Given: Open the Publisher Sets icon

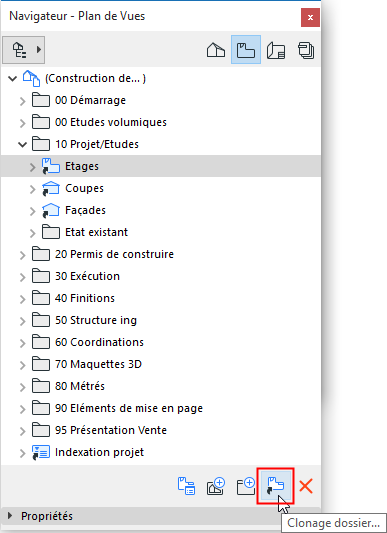Looking at the screenshot, I should tap(306, 50).
